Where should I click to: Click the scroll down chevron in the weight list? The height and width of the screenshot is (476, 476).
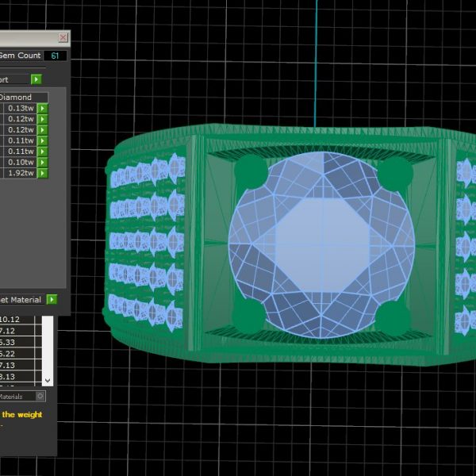point(48,380)
